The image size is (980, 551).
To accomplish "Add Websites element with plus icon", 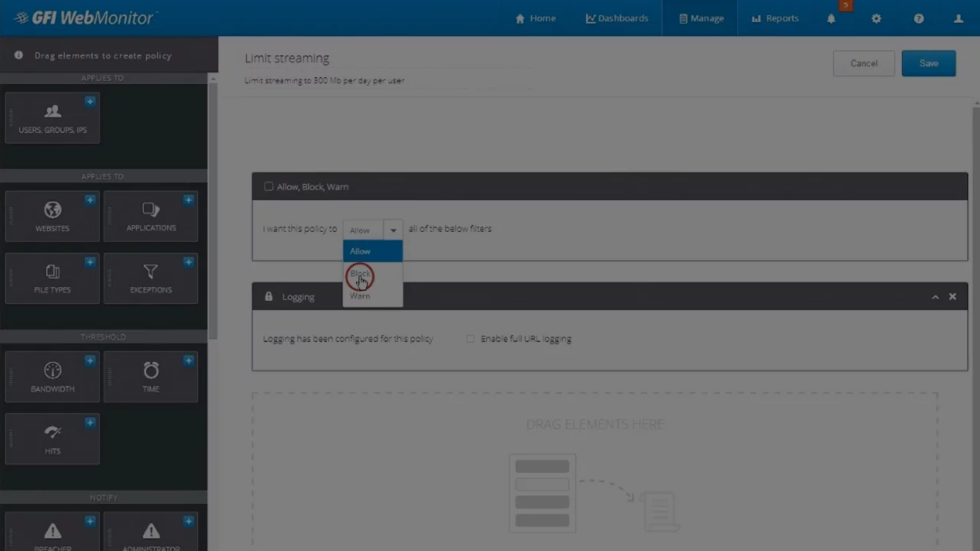I will pyautogui.click(x=90, y=200).
